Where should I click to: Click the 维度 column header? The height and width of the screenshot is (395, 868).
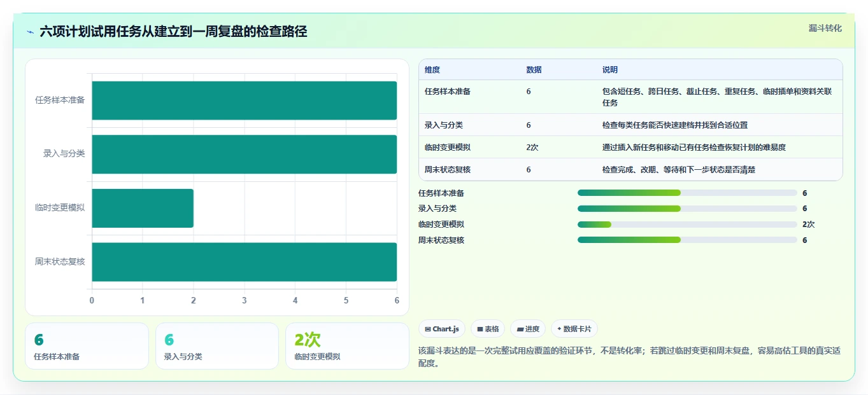click(x=432, y=70)
